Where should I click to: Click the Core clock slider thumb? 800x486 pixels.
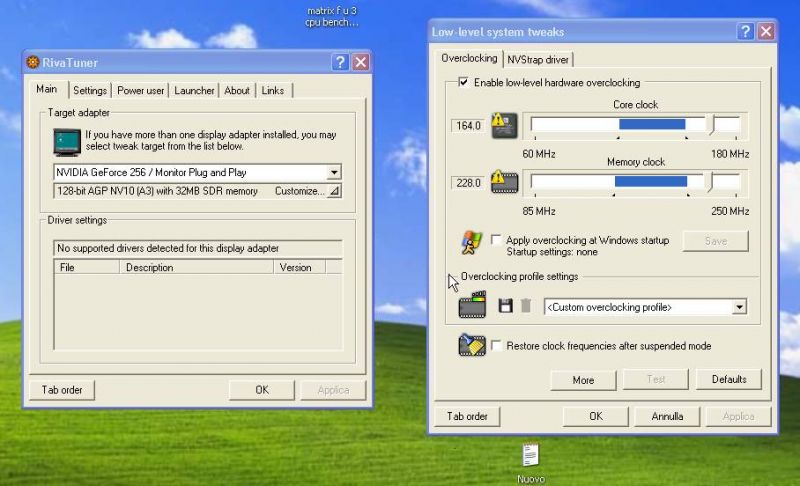(712, 125)
